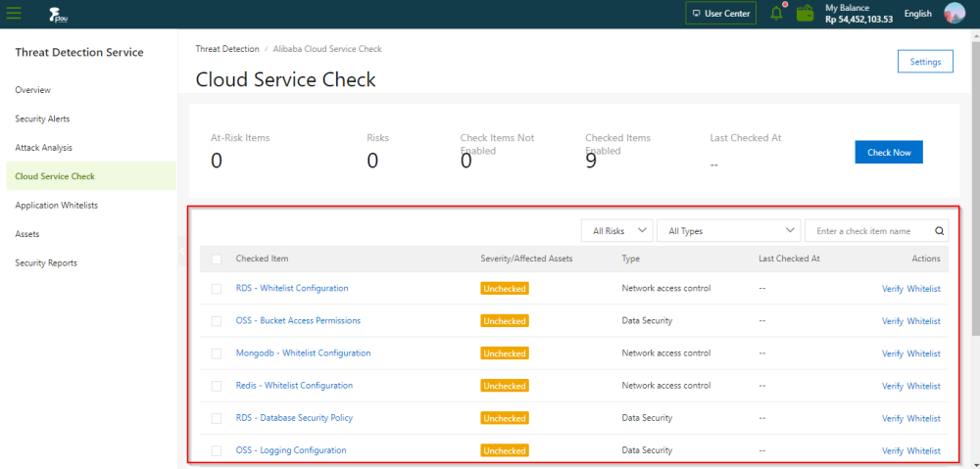Image resolution: width=980 pixels, height=469 pixels.
Task: Click the page's vertical scrollbar
Action: (975, 187)
